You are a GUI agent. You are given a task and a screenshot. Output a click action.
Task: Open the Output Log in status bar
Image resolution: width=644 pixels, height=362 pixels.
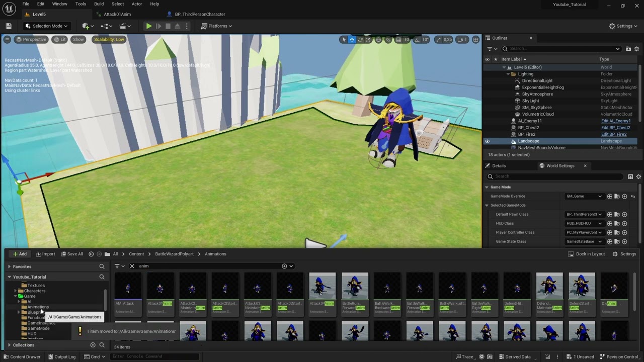pos(61,356)
